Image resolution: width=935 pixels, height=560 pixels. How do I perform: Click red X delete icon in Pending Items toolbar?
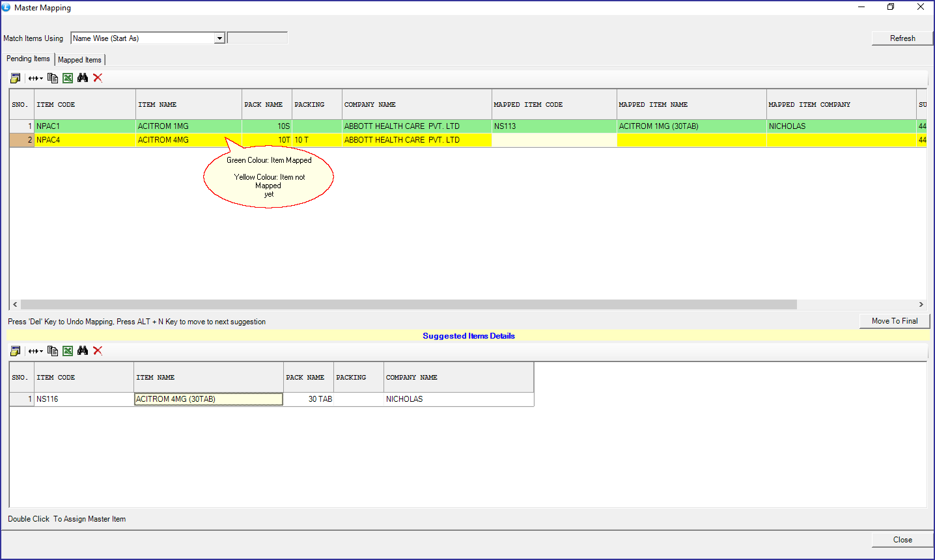pos(98,78)
